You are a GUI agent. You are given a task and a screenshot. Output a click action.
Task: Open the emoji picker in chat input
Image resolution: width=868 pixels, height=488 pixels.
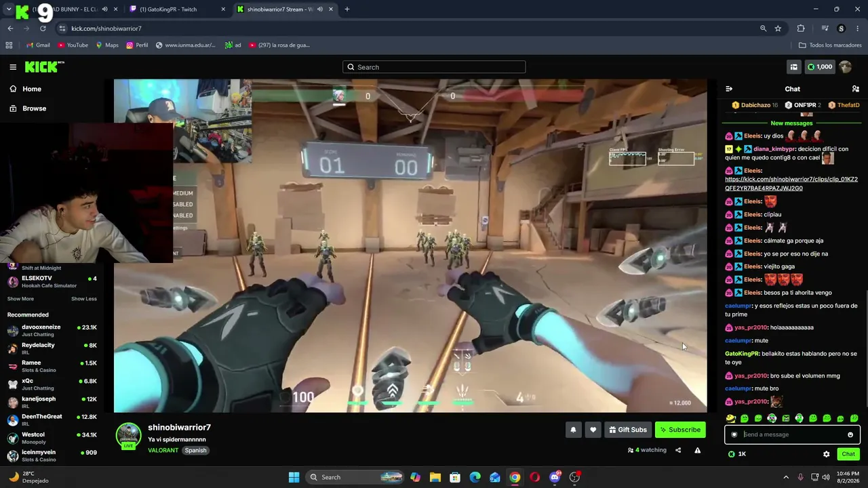coord(850,435)
